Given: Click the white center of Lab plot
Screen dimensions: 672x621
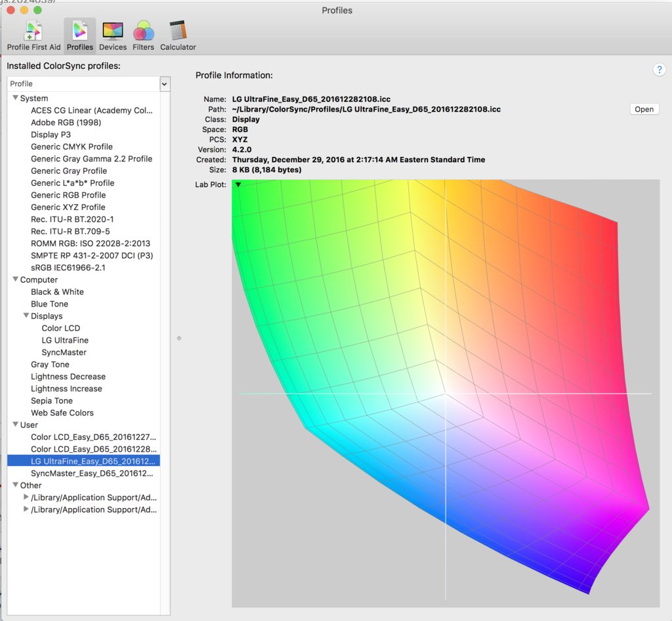Looking at the screenshot, I should [x=446, y=393].
